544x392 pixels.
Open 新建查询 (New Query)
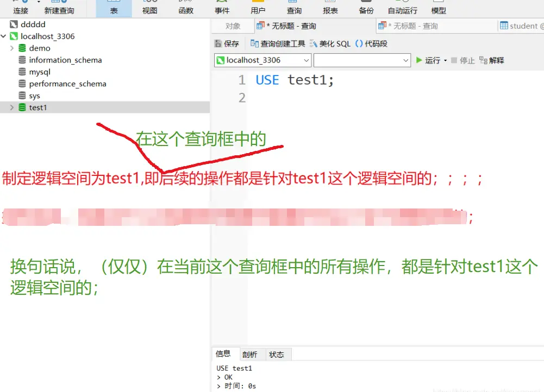point(59,8)
